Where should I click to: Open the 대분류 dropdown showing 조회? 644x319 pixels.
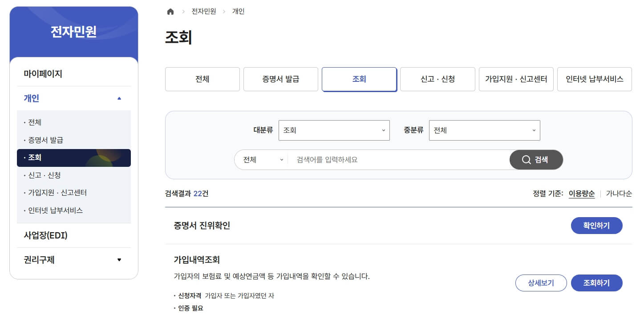coord(334,130)
